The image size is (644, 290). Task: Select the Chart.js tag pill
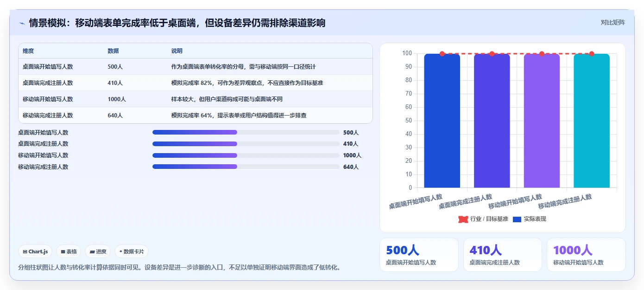coord(36,251)
